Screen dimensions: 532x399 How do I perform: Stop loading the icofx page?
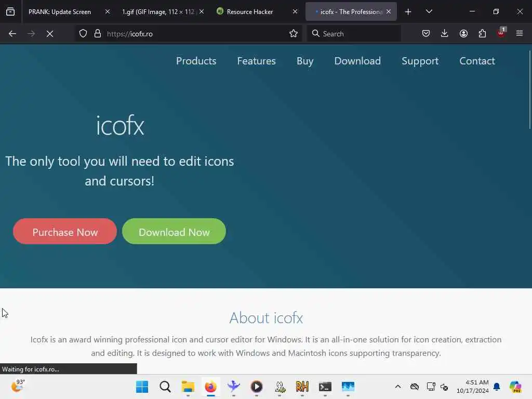click(49, 34)
